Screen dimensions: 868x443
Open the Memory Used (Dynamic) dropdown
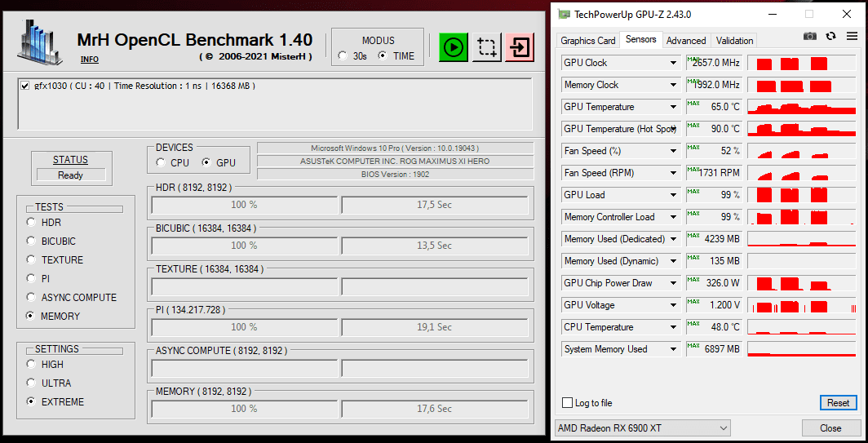[673, 261]
